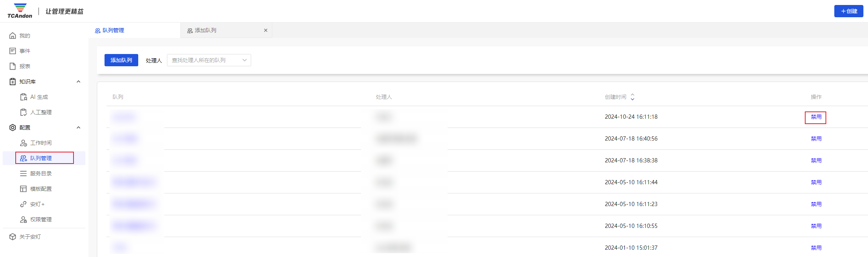Screen dimensions: 868x257
Task: Switch to the 添加队列 tab
Action: pyautogui.click(x=206, y=30)
